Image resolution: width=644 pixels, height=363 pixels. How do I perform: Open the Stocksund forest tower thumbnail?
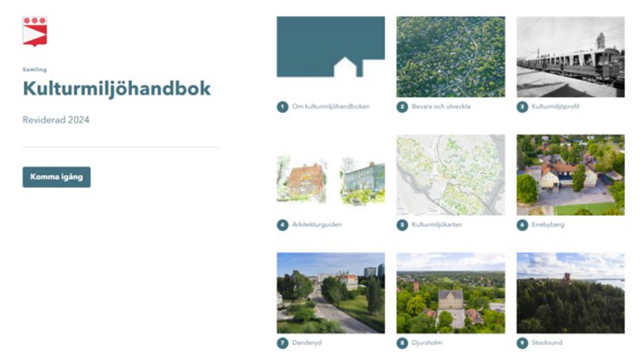(x=571, y=293)
